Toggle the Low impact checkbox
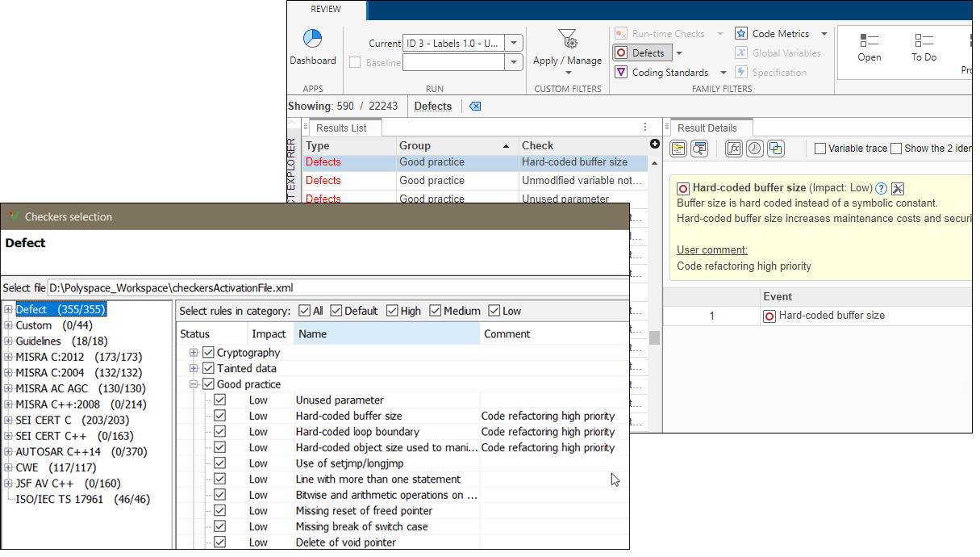Viewport: 980px width, 557px height. (494, 311)
